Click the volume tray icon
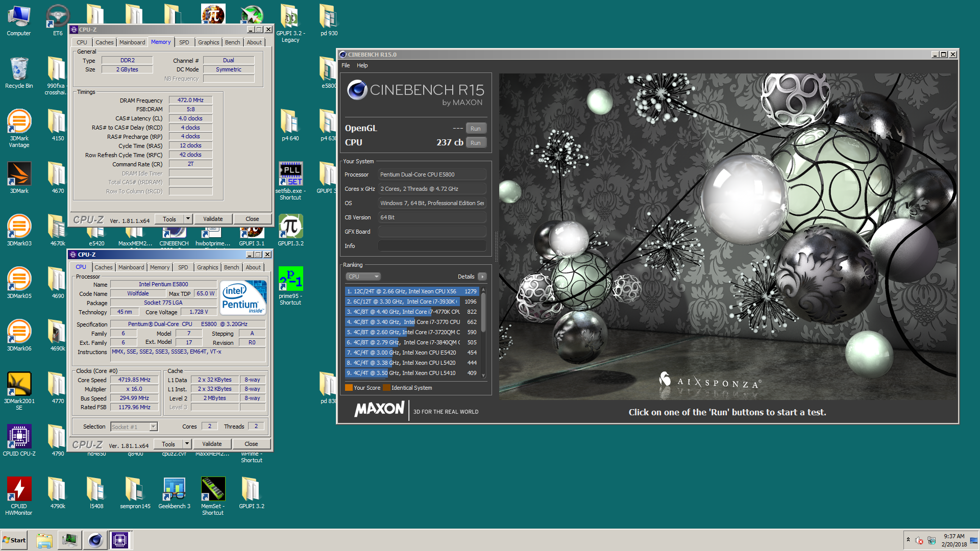Image resolution: width=980 pixels, height=551 pixels. tap(919, 540)
